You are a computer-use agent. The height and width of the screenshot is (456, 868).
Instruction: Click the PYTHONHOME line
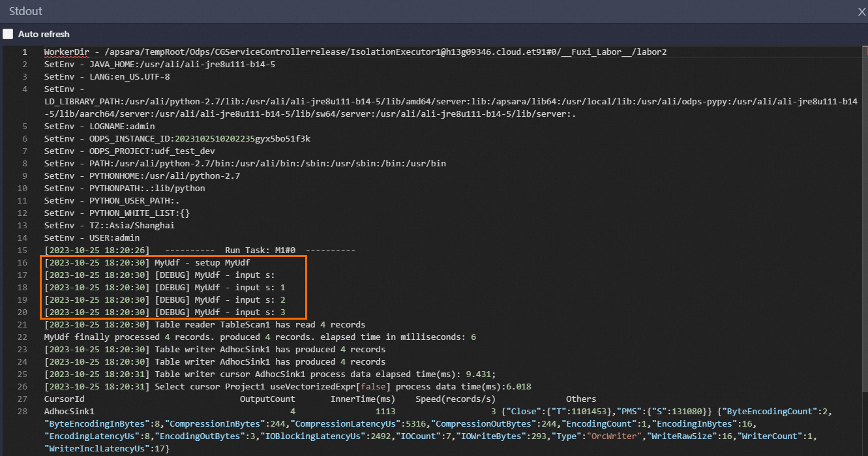click(142, 176)
